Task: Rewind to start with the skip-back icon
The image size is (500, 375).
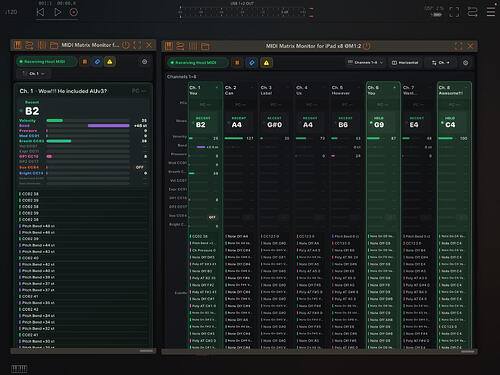Action: [40, 12]
